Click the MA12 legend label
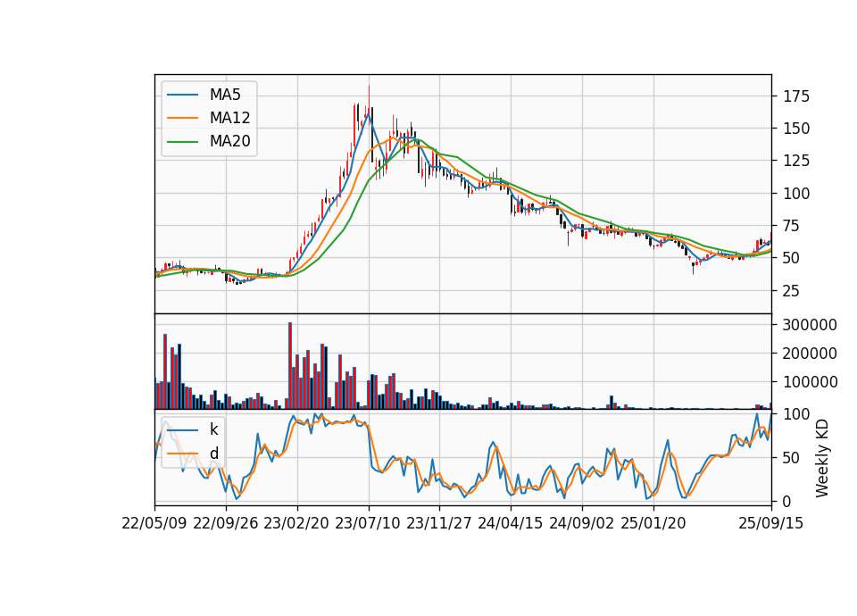The image size is (857, 616). point(229,118)
